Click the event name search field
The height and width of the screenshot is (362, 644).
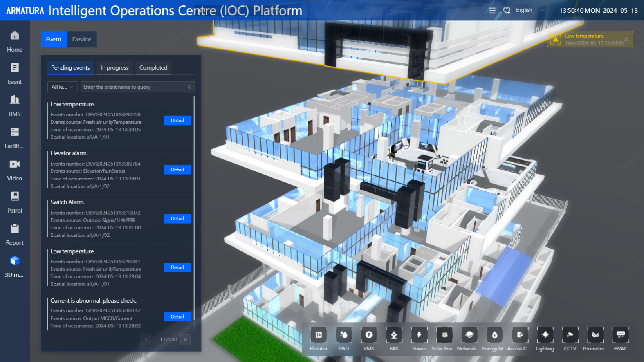click(x=134, y=87)
